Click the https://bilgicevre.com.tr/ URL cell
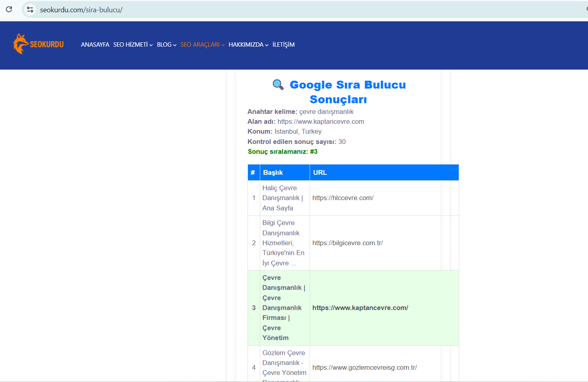The image size is (588, 382). (x=384, y=243)
